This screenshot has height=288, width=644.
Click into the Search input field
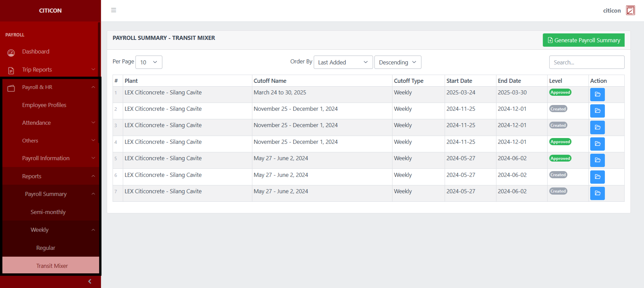pyautogui.click(x=586, y=62)
